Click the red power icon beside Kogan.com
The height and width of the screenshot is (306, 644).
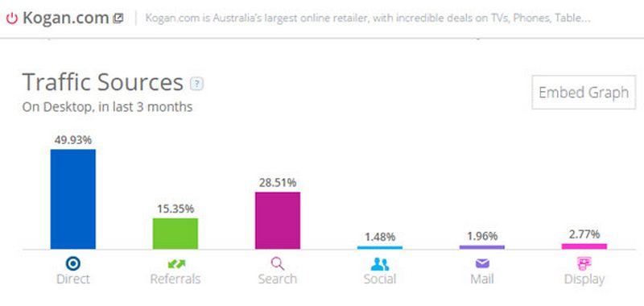tap(12, 19)
